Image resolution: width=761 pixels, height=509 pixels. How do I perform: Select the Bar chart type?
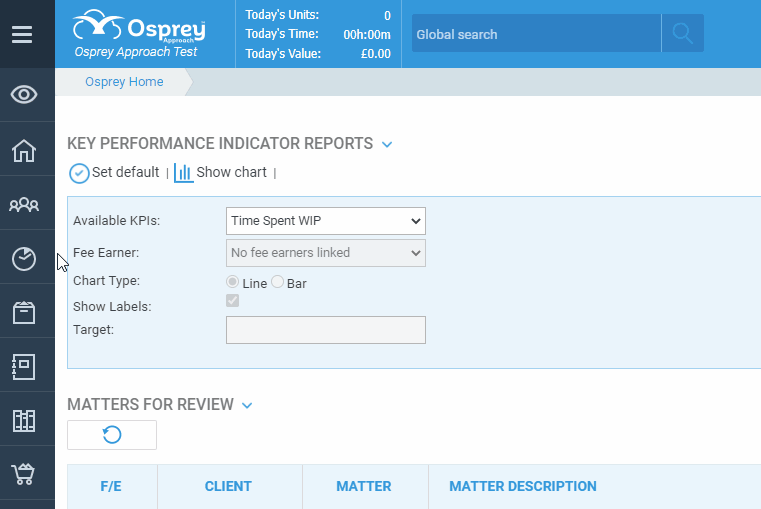coord(277,282)
